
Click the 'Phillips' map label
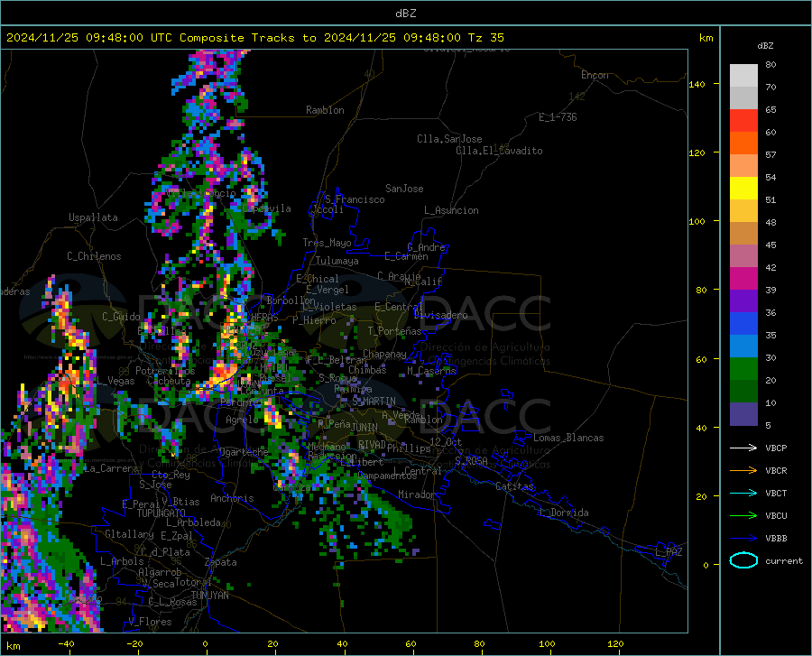pos(409,448)
